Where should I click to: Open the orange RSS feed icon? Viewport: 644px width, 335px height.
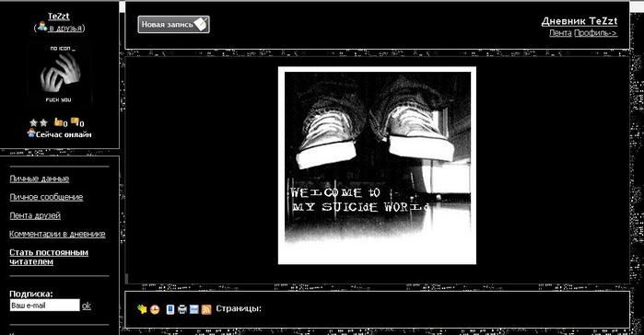click(x=206, y=309)
